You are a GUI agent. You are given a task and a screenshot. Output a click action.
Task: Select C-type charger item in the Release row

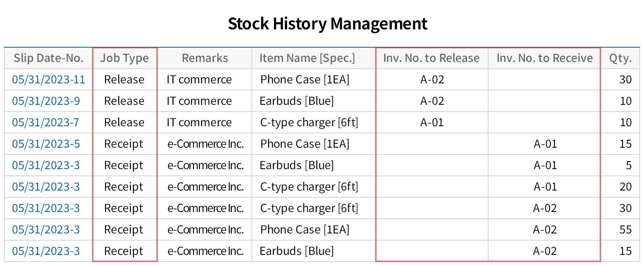pos(309,122)
